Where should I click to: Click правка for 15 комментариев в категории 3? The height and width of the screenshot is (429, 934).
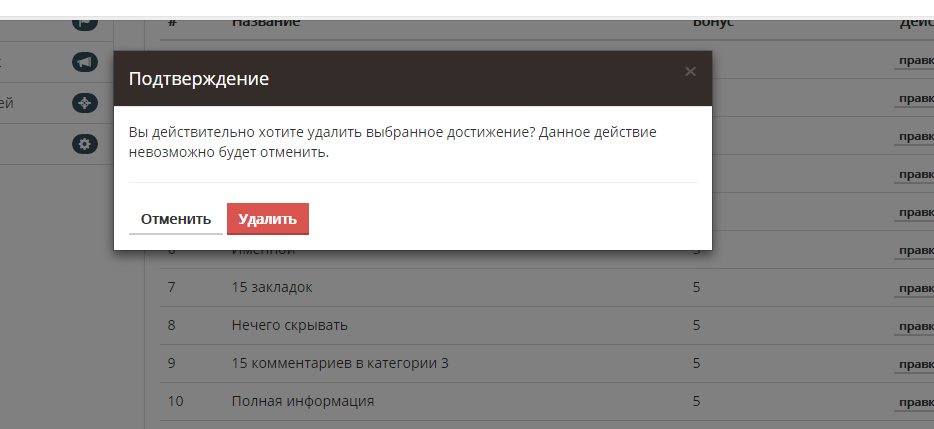[916, 364]
